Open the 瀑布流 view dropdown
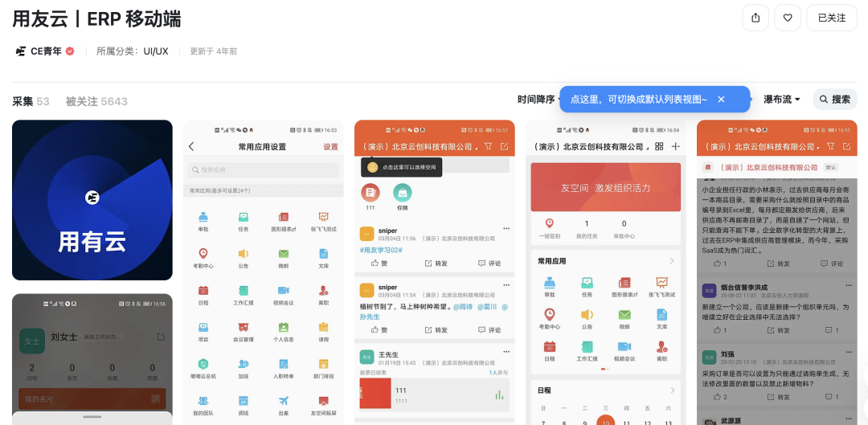 (x=782, y=100)
